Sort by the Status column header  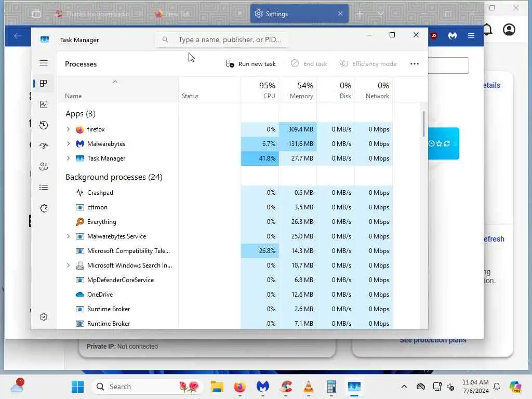tap(210, 90)
